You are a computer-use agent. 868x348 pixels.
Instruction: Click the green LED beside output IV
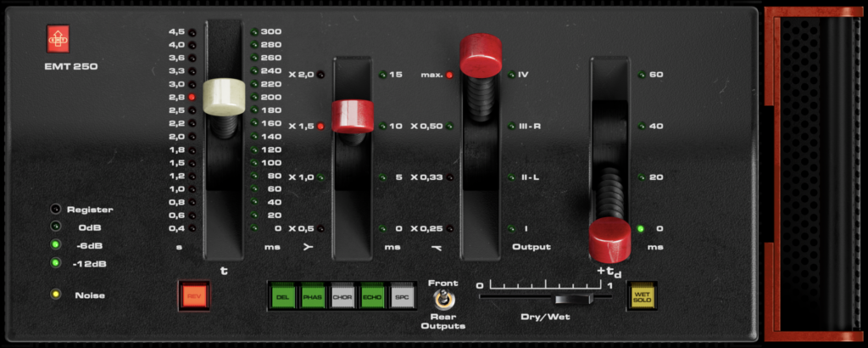pyautogui.click(x=511, y=74)
